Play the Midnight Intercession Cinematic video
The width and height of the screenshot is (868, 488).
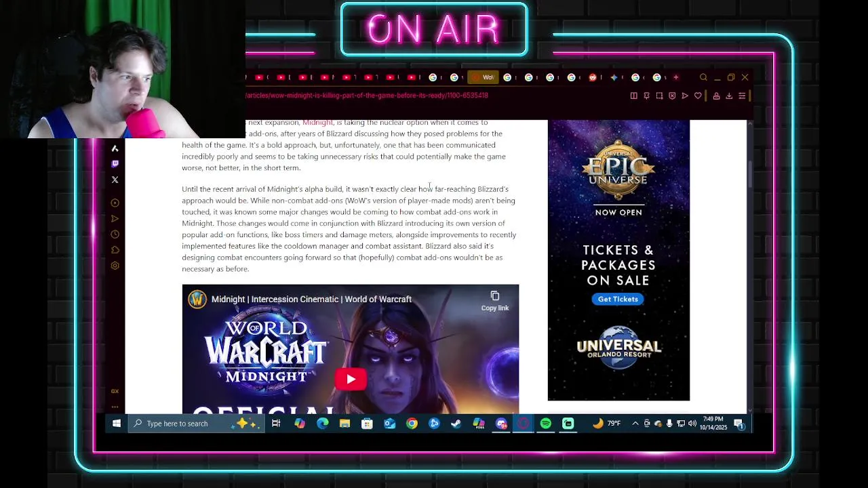click(x=351, y=379)
